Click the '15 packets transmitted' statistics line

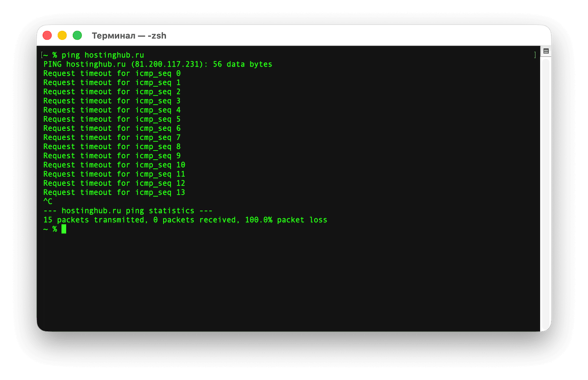pyautogui.click(x=185, y=220)
